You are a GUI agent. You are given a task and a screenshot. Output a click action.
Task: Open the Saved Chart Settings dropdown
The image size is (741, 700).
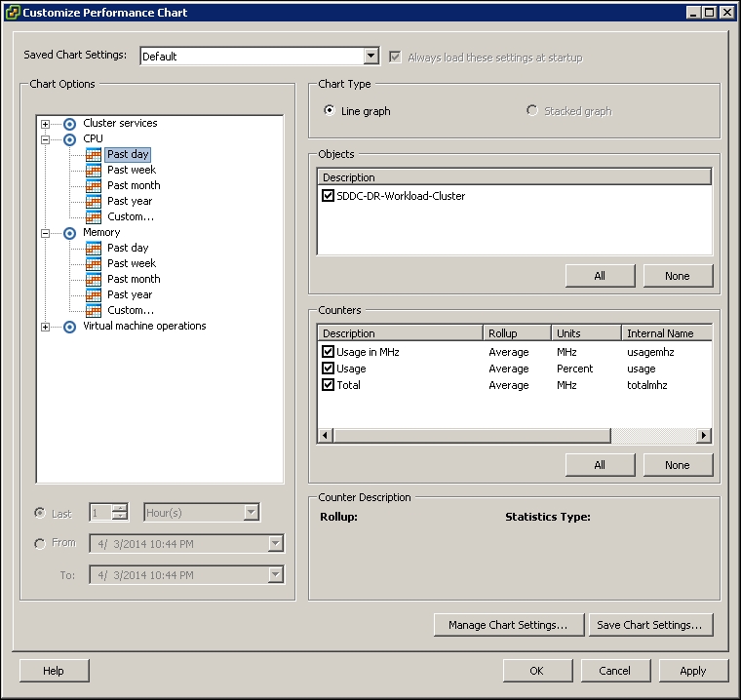point(371,57)
